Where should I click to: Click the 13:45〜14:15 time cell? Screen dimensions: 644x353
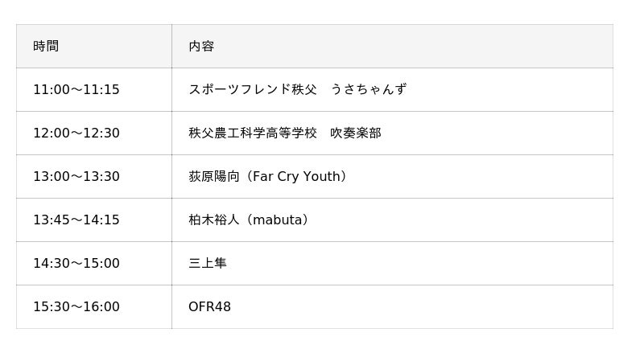pyautogui.click(x=76, y=220)
